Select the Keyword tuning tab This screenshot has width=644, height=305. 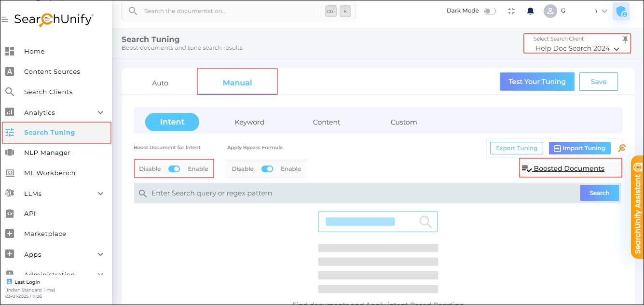pos(249,122)
